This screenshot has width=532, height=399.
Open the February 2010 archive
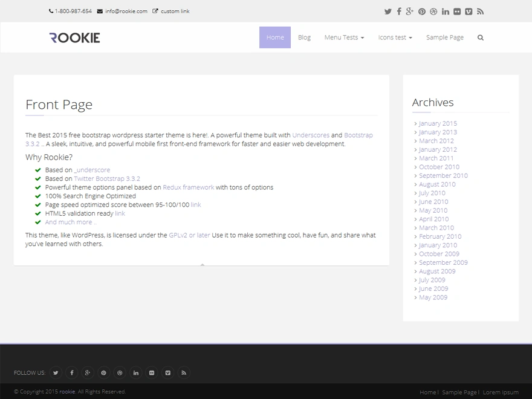(x=440, y=236)
